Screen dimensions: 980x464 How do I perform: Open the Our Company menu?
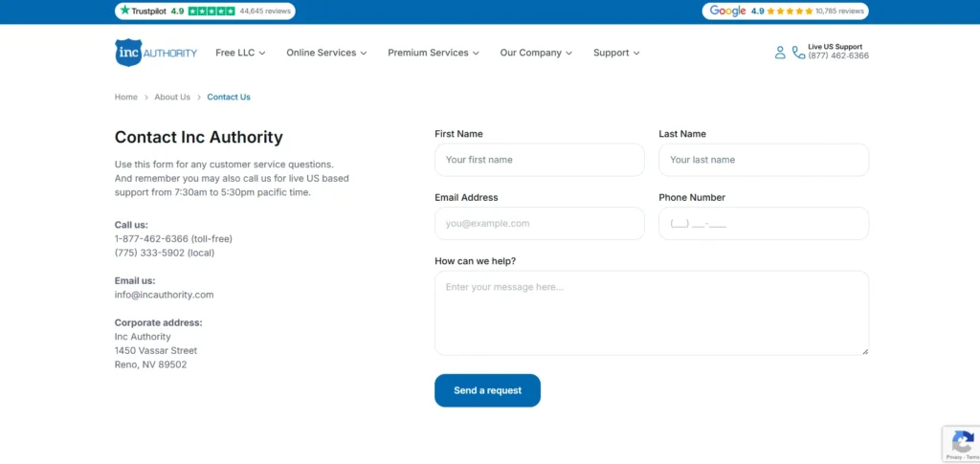[536, 53]
